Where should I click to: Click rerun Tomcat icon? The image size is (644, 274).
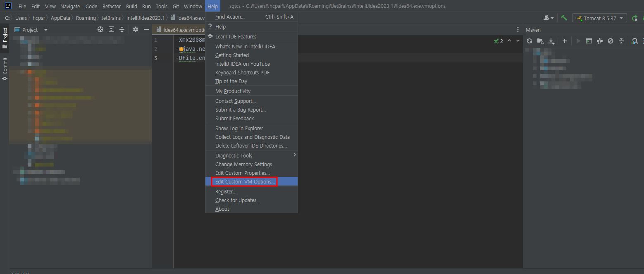(x=634, y=18)
